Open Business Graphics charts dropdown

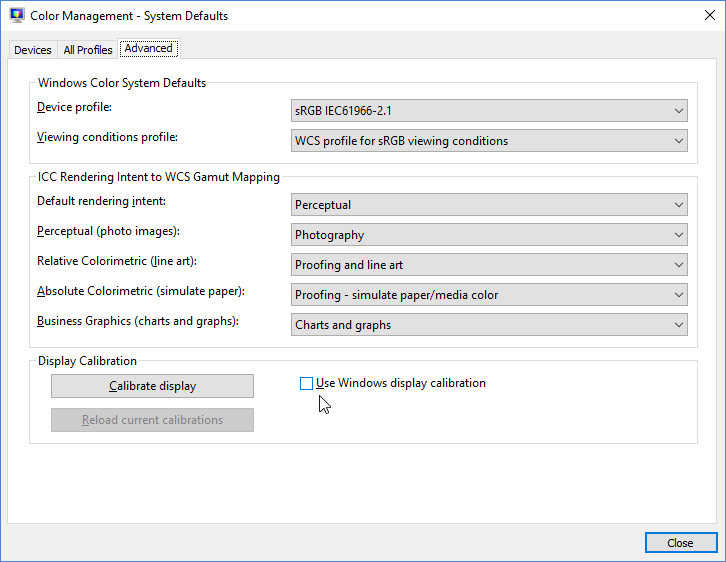(x=489, y=325)
